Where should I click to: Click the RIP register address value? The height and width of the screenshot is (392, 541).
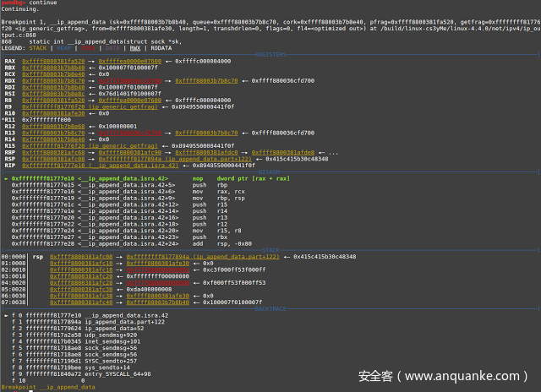(50, 166)
